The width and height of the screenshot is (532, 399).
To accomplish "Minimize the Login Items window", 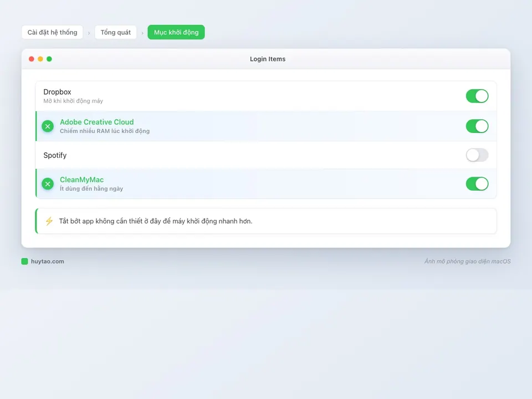I will coord(40,59).
